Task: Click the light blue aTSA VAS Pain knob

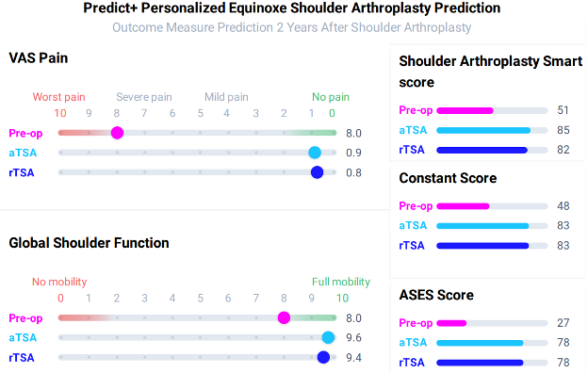Action: tap(315, 153)
